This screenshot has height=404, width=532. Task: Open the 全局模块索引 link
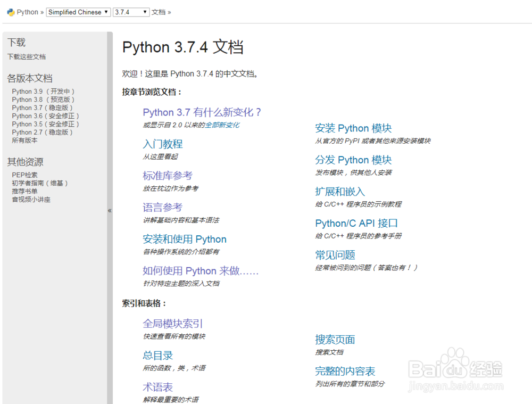pyautogui.click(x=173, y=324)
